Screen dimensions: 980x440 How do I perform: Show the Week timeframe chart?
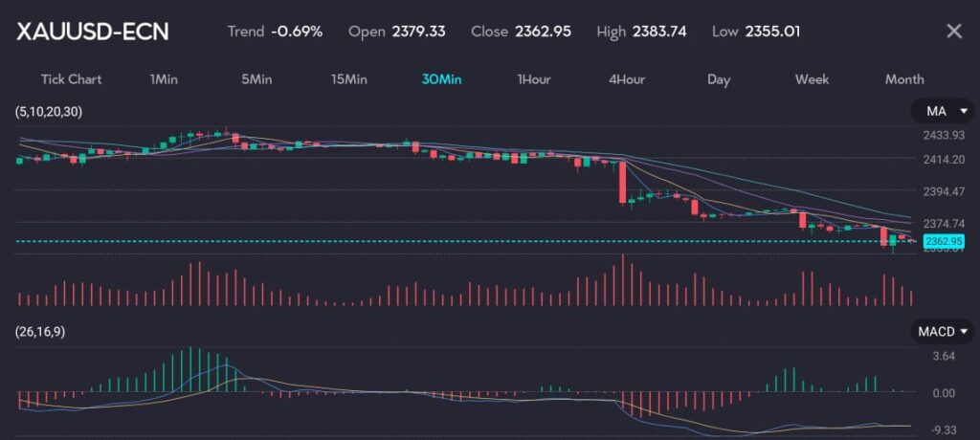(812, 79)
